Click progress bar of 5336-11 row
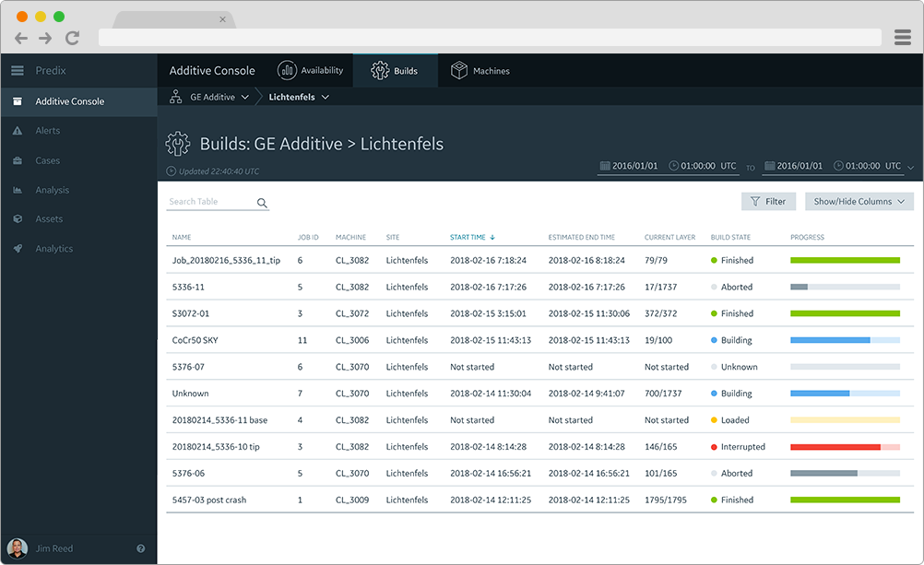The image size is (924, 565). [845, 287]
